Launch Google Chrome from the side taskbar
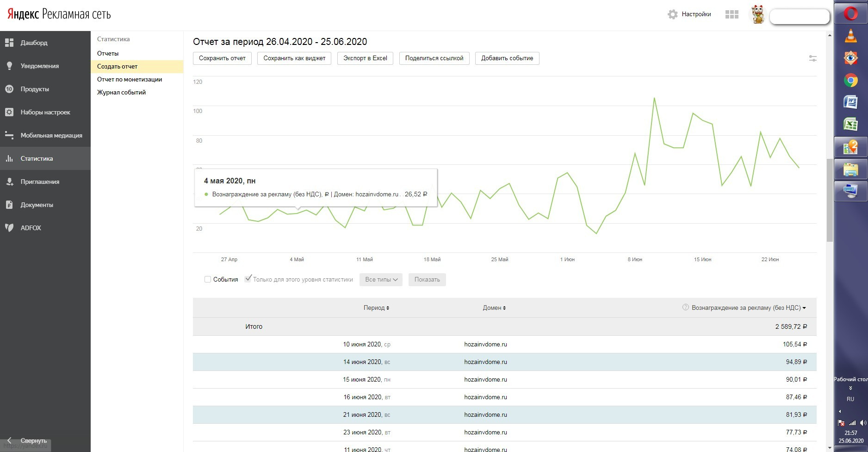Viewport: 868px width, 452px height. 850,81
